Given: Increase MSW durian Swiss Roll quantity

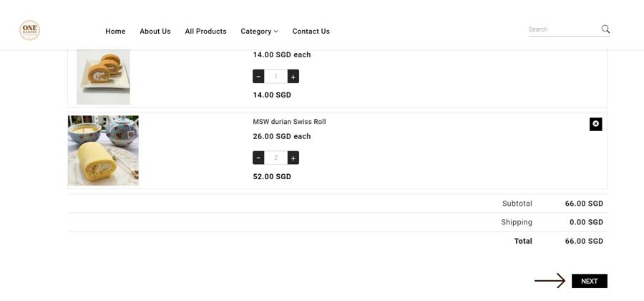Looking at the screenshot, I should [x=293, y=158].
